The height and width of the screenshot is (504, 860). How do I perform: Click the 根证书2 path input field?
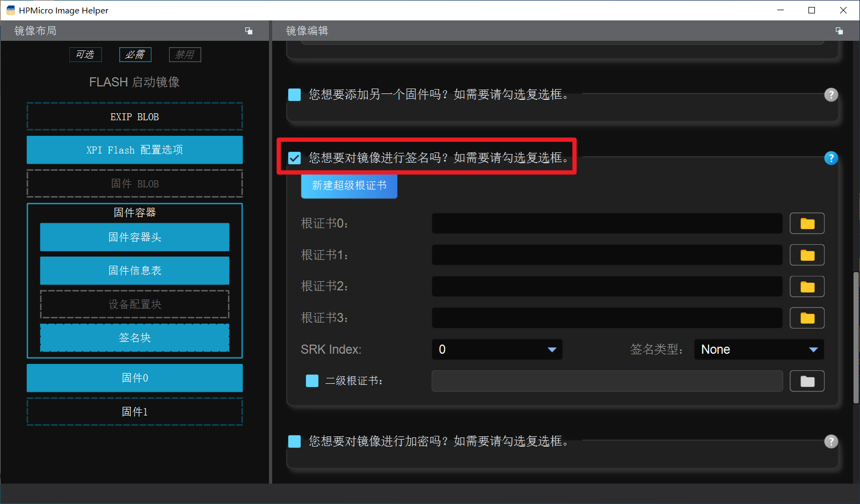click(607, 287)
